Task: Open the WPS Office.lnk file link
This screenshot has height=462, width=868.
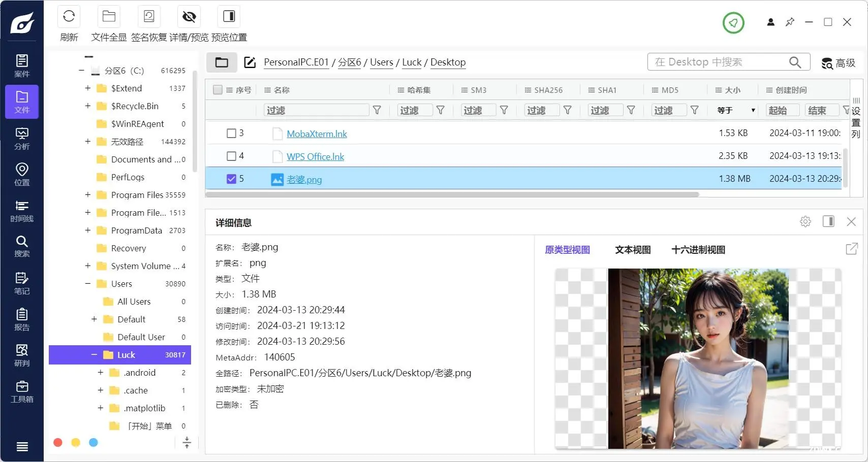Action: (315, 157)
